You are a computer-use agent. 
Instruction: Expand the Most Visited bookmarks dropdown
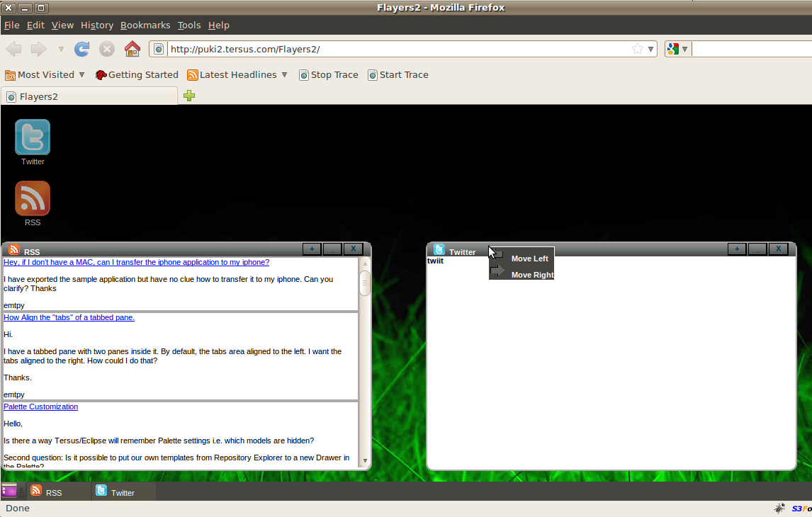point(81,74)
